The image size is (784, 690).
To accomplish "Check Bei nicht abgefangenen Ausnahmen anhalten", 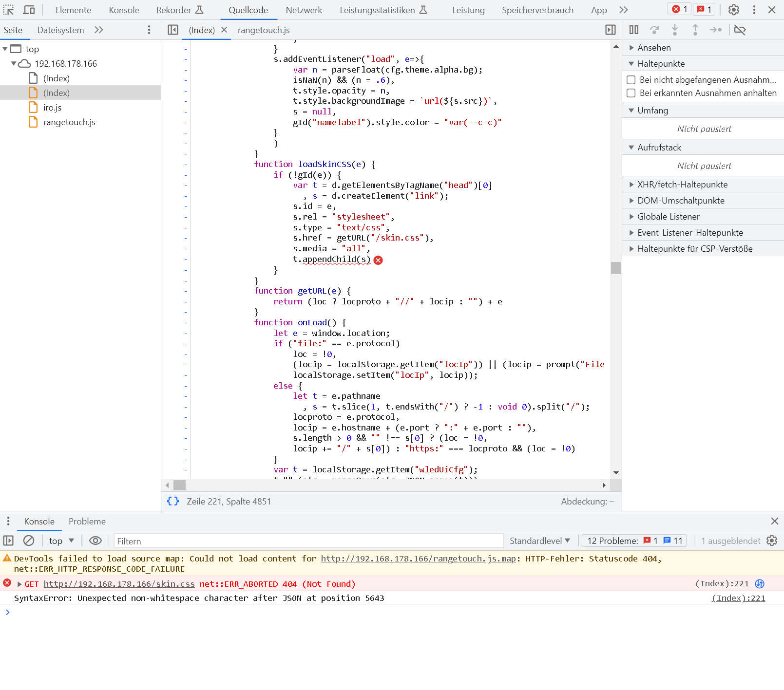I will click(x=631, y=79).
